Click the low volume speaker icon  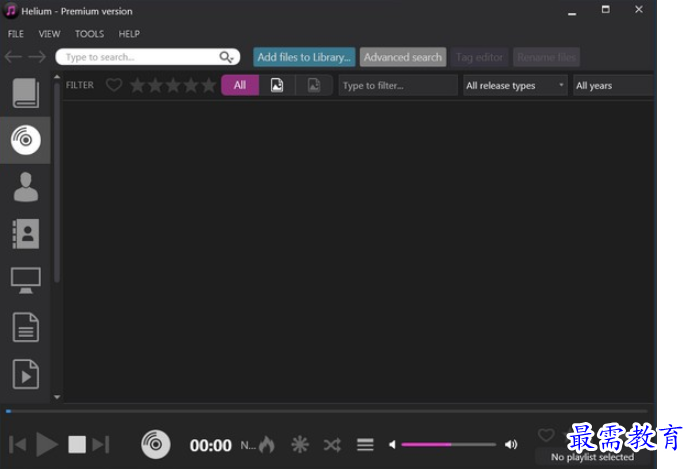(x=392, y=444)
